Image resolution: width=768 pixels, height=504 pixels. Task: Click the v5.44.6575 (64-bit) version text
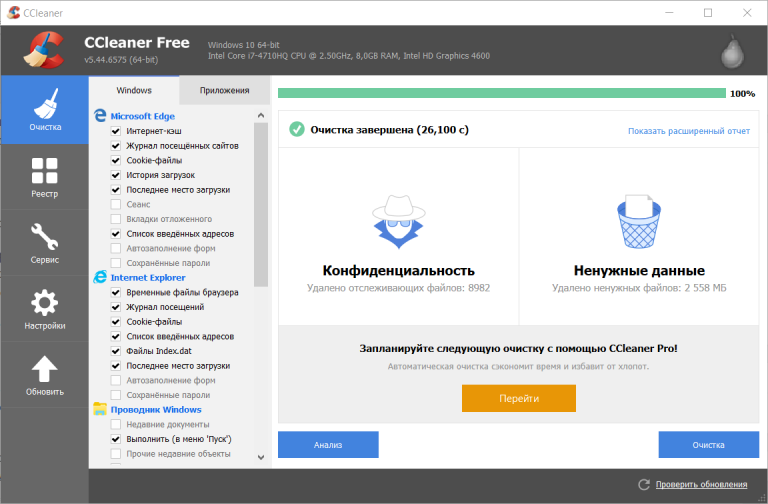pos(121,60)
